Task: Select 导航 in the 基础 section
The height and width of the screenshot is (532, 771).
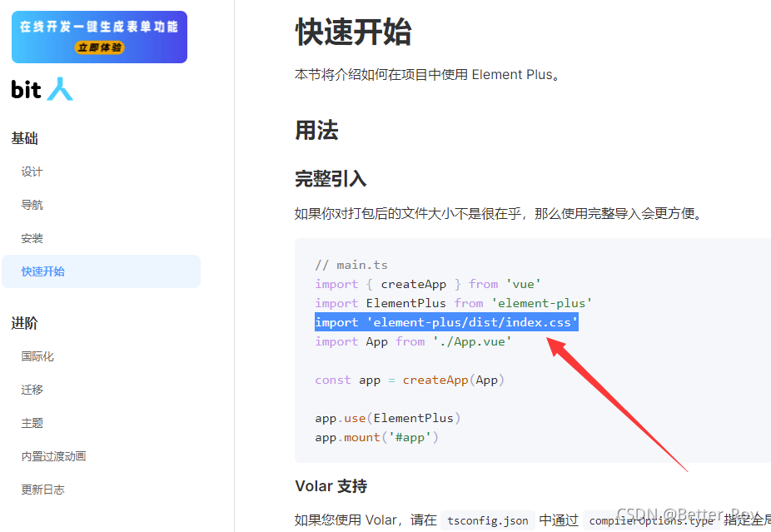Action: pyautogui.click(x=32, y=205)
